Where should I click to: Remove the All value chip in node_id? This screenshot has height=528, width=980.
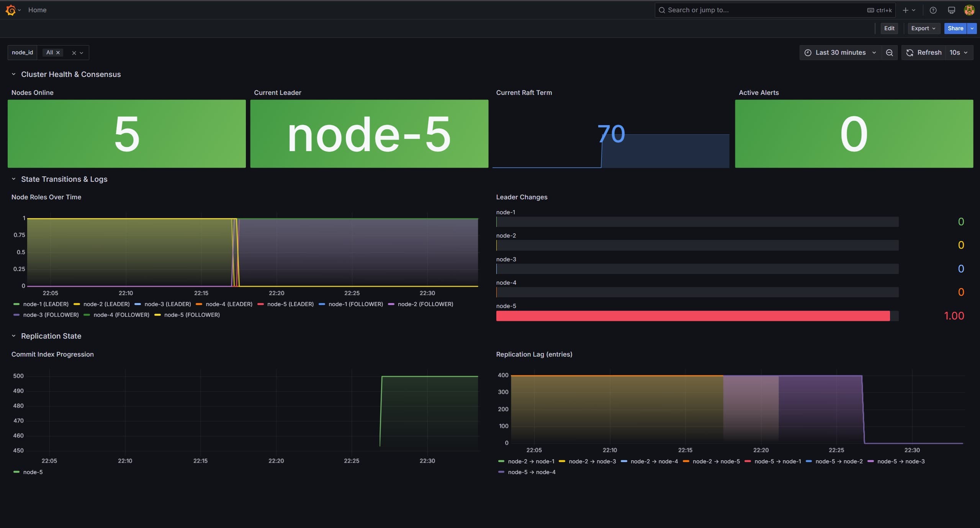58,53
